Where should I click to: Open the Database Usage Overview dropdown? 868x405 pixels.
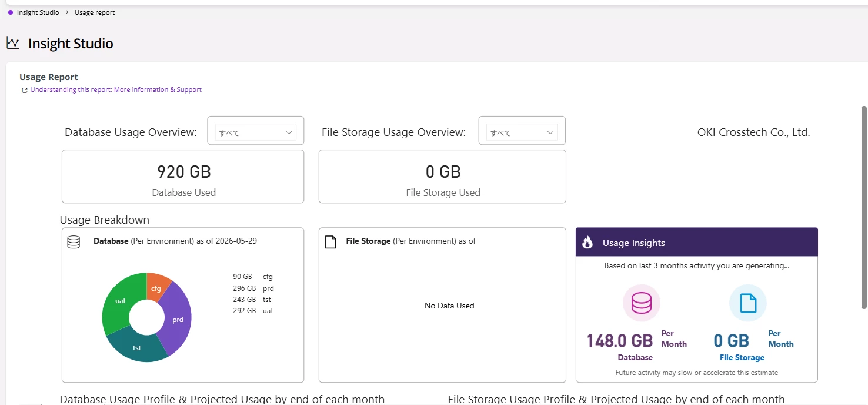(255, 132)
